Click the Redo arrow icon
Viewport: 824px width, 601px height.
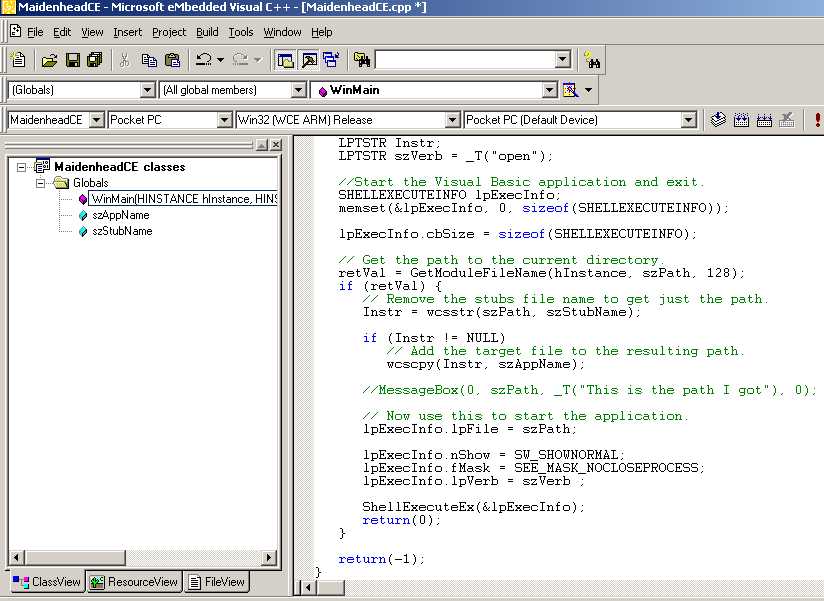coord(240,60)
